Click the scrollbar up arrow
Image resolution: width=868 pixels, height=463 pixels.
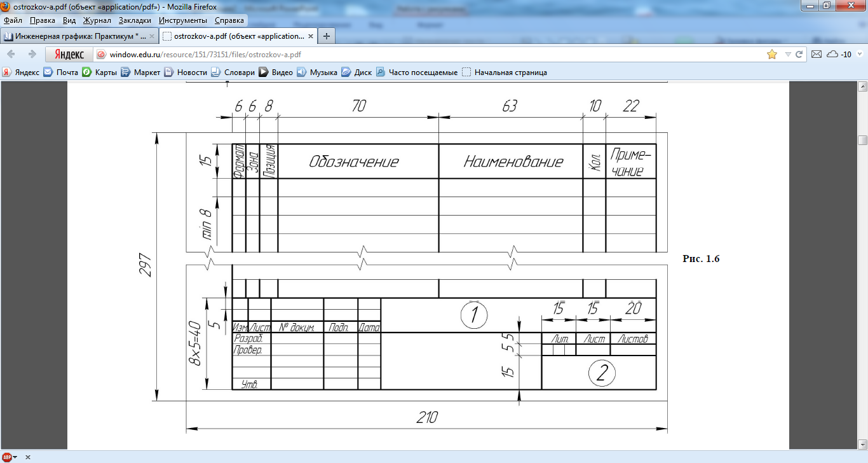click(x=862, y=87)
